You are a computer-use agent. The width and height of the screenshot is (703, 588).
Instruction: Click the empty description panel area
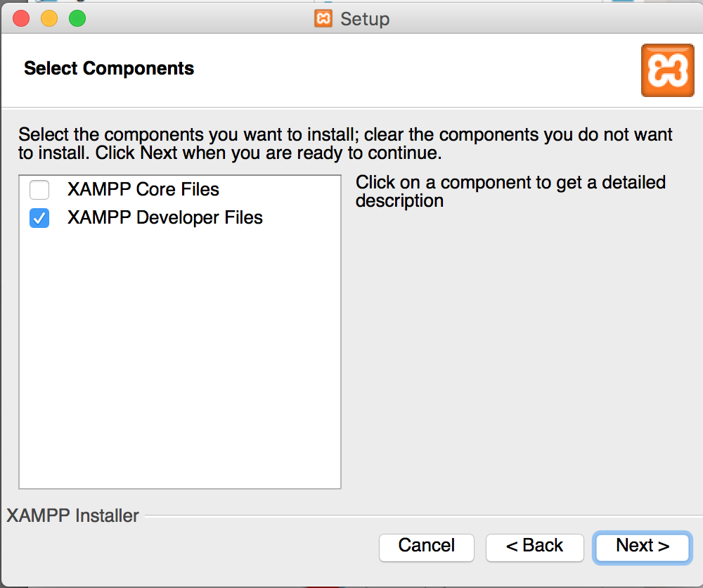[520, 352]
